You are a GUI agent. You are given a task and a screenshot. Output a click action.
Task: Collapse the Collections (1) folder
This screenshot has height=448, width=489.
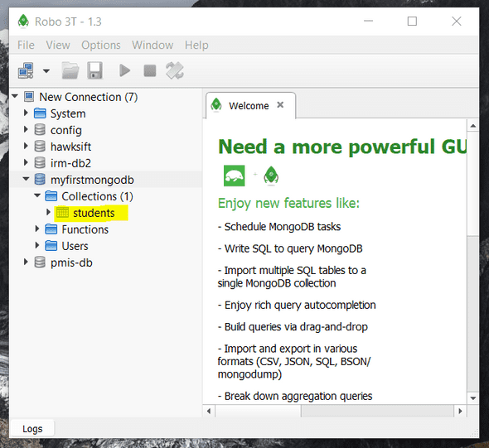pos(37,196)
